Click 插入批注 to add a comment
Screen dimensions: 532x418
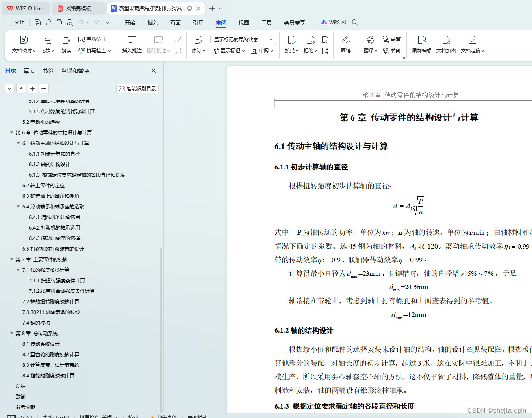click(132, 45)
